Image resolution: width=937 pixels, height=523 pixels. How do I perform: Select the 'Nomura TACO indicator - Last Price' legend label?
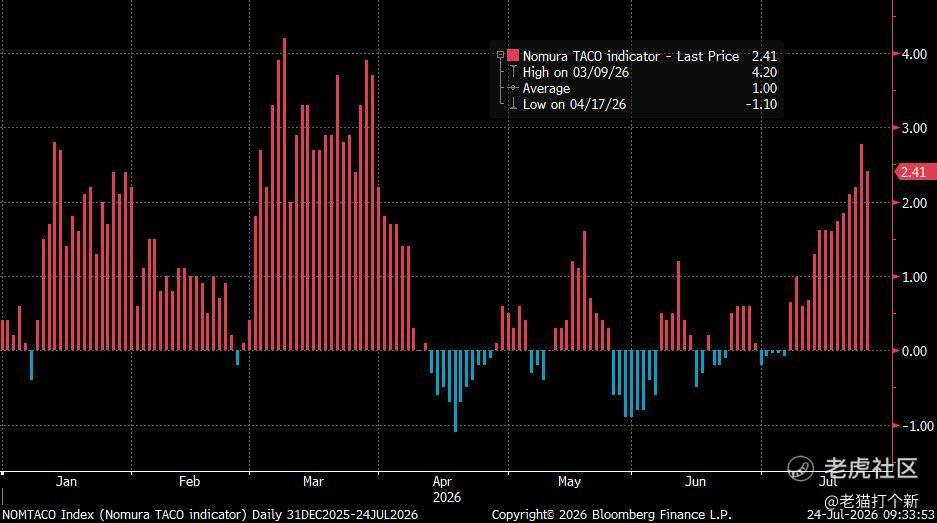pyautogui.click(x=630, y=56)
